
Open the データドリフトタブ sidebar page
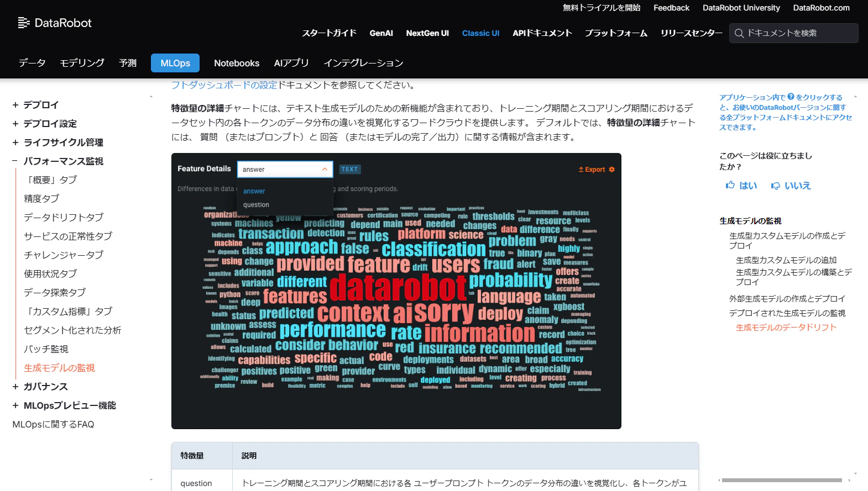tap(64, 218)
